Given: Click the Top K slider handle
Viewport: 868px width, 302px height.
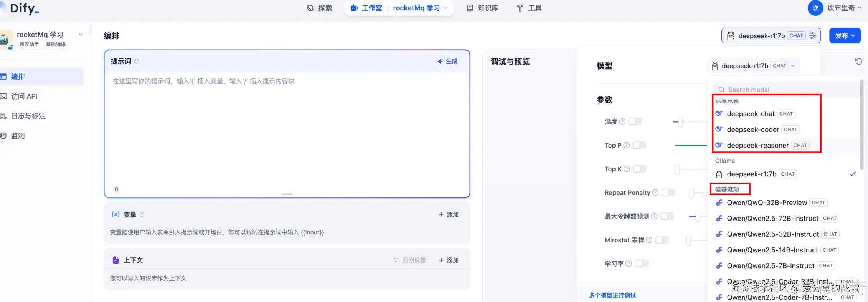Looking at the screenshot, I should tap(677, 169).
